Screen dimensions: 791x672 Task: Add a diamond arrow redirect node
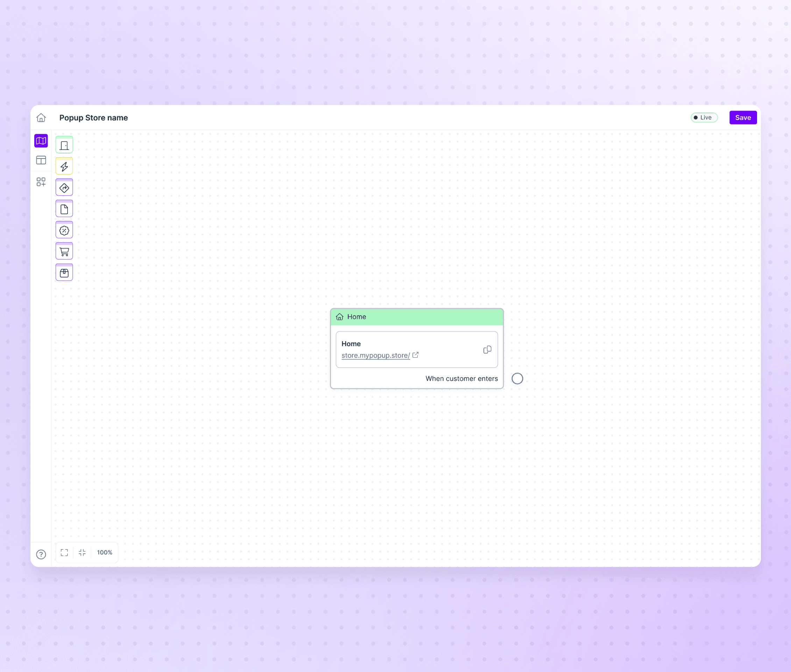64,188
